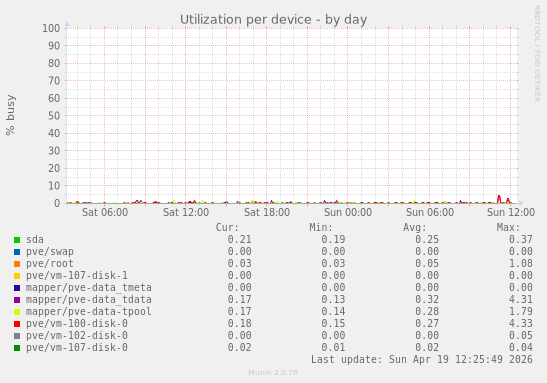The width and height of the screenshot is (547, 383).
Task: Click the '50' y-axis tick label
Action: (54, 116)
